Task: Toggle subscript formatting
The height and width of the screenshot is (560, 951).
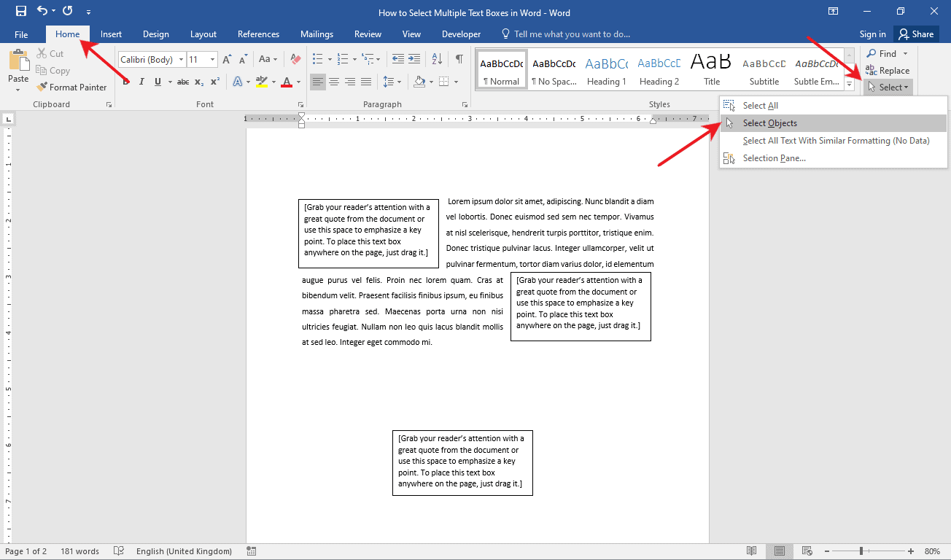Action: pos(199,82)
